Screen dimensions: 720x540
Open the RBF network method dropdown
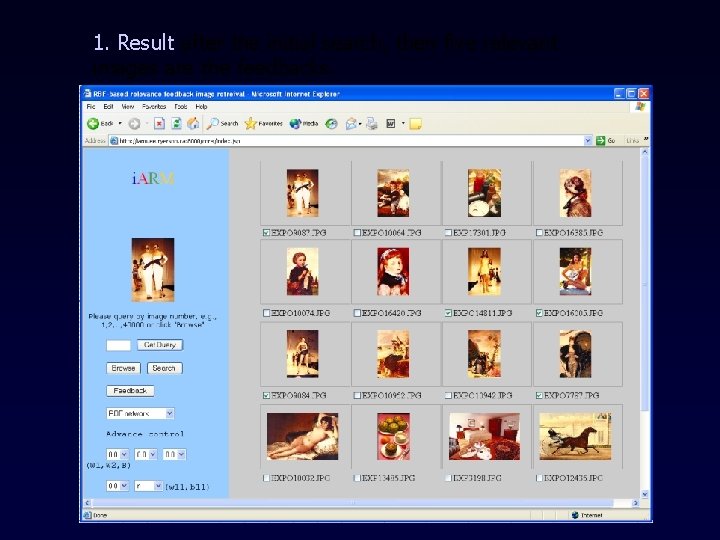click(140, 413)
